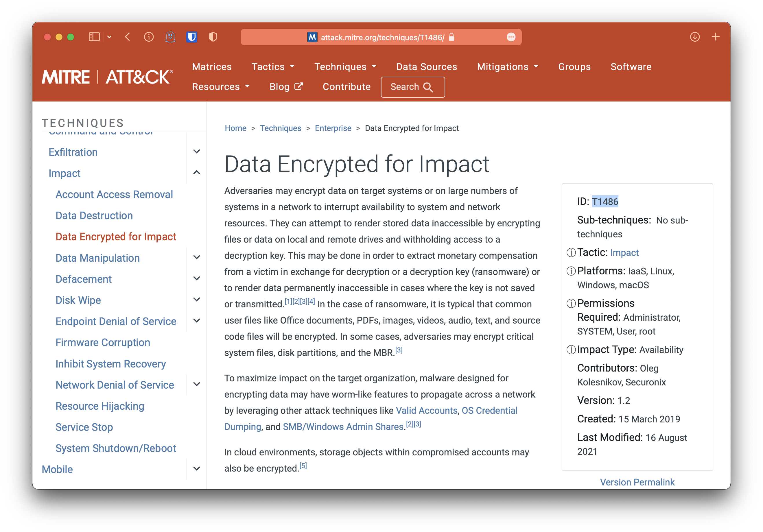Click the highlighted T1486 ID text
Screen dimensions: 763x532
pyautogui.click(x=605, y=202)
